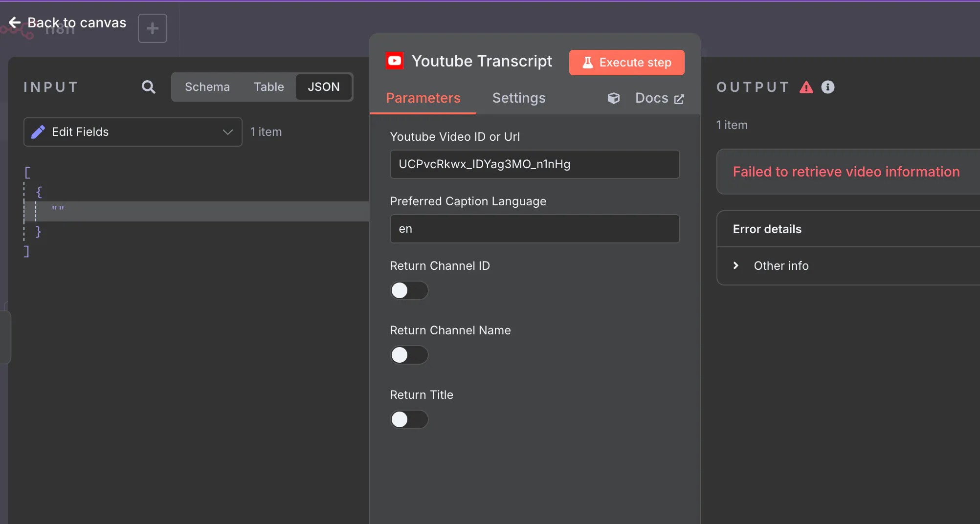Screen dimensions: 980x524
Task: Click the Preferred Caption Language label
Action: (468, 201)
